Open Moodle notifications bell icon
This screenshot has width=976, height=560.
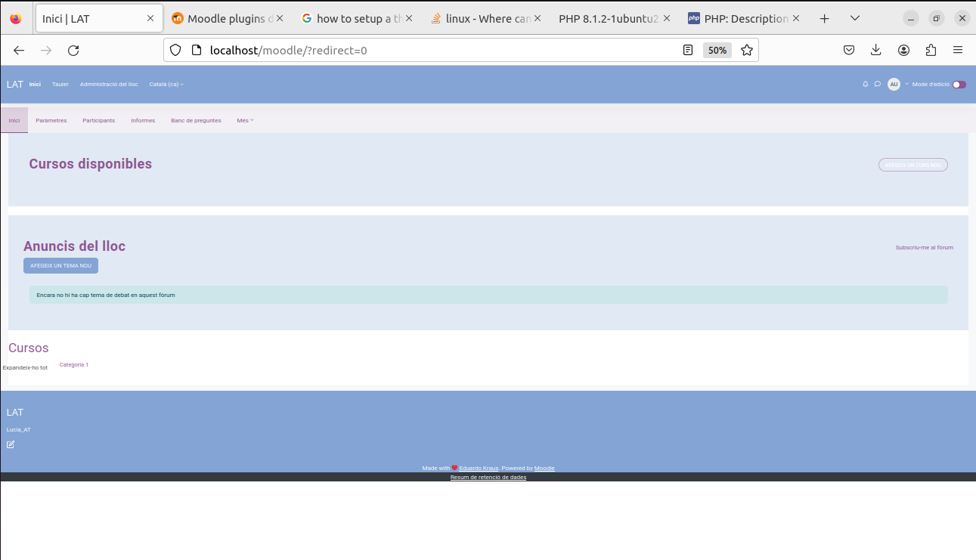(x=865, y=84)
